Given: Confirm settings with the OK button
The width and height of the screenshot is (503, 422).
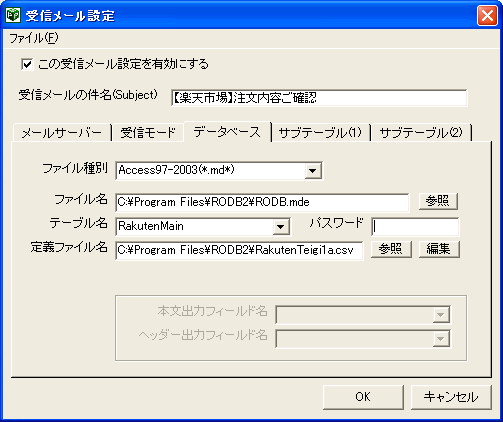Looking at the screenshot, I should pyautogui.click(x=363, y=397).
